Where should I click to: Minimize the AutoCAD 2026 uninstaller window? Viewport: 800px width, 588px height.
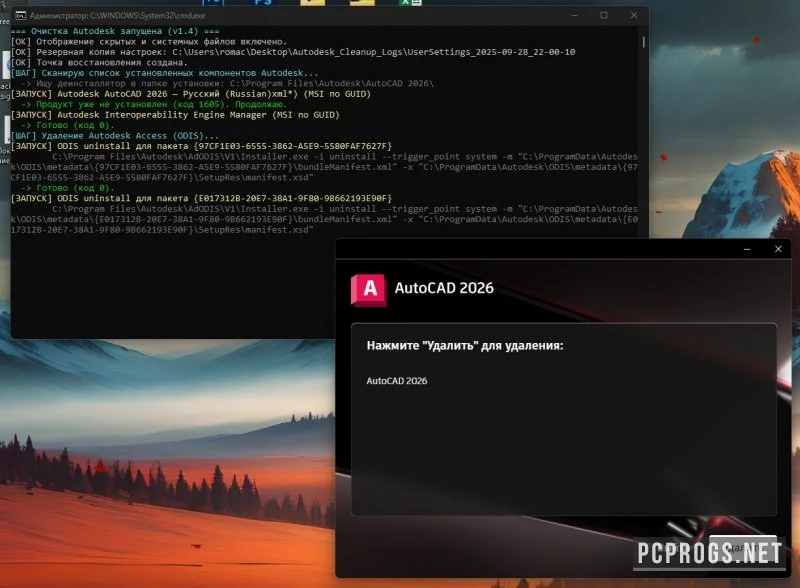coord(747,249)
